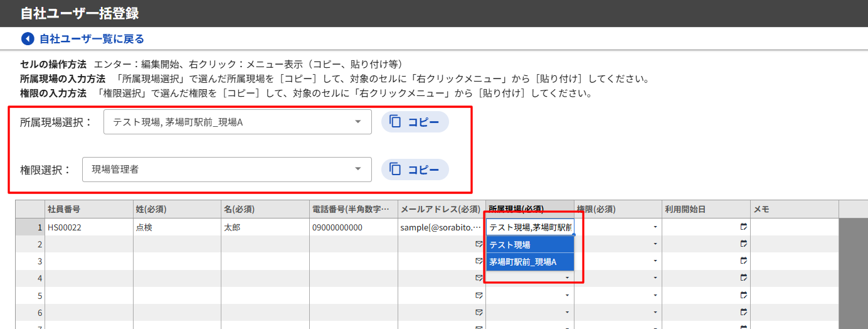Open the calendar icon in row 1
Viewport: 868px width, 329px height.
click(744, 227)
